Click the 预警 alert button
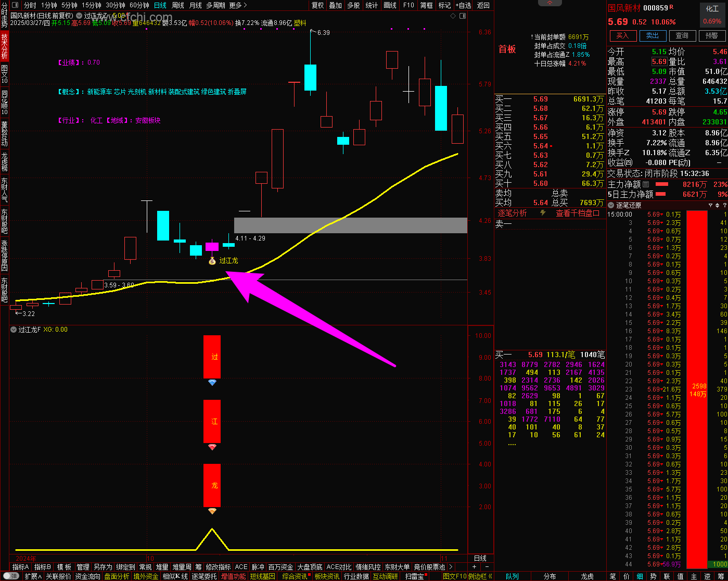The height and width of the screenshot is (581, 728). click(712, 36)
